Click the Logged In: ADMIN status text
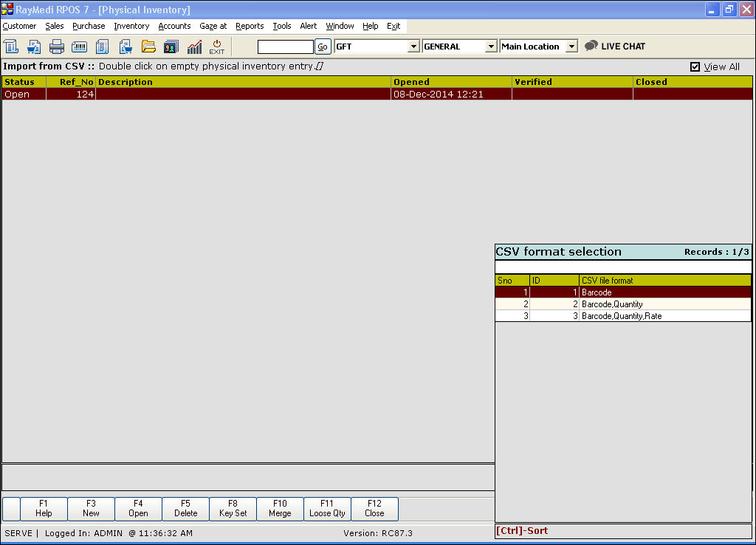 [x=83, y=533]
